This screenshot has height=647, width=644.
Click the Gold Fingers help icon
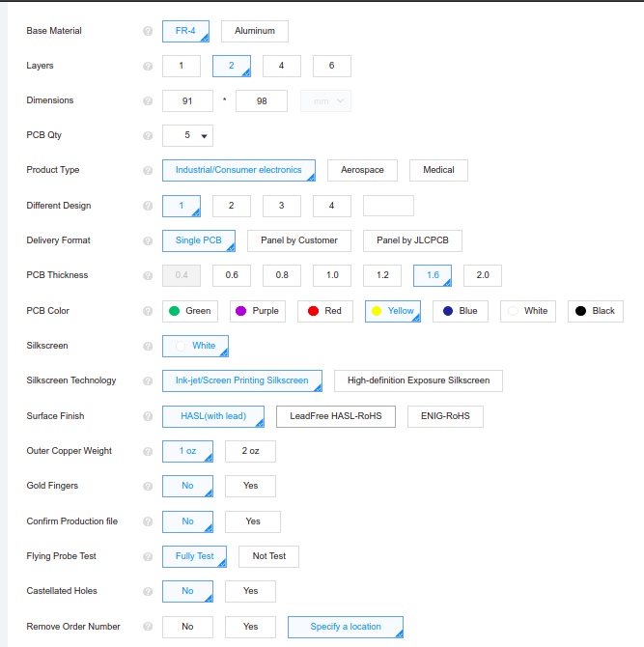pyautogui.click(x=148, y=486)
